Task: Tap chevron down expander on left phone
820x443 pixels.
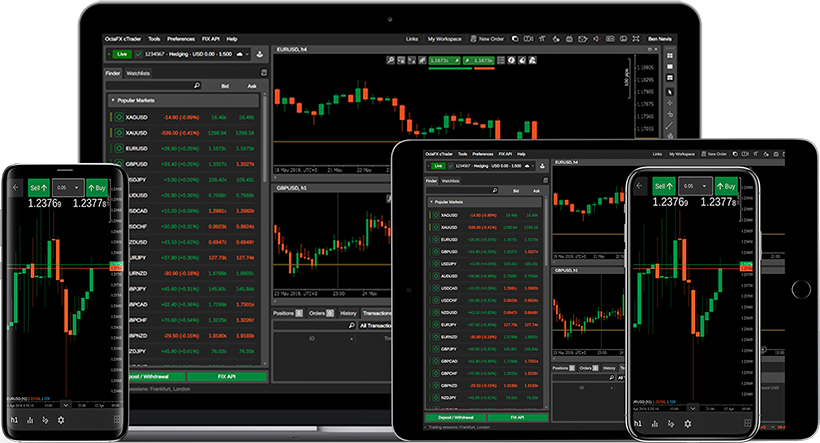Action: pos(65,405)
